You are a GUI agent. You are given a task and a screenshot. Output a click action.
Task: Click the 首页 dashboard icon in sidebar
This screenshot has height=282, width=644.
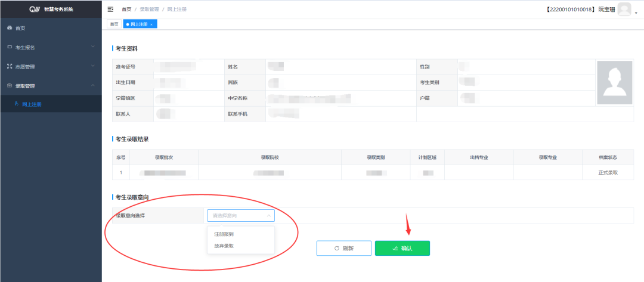9,28
